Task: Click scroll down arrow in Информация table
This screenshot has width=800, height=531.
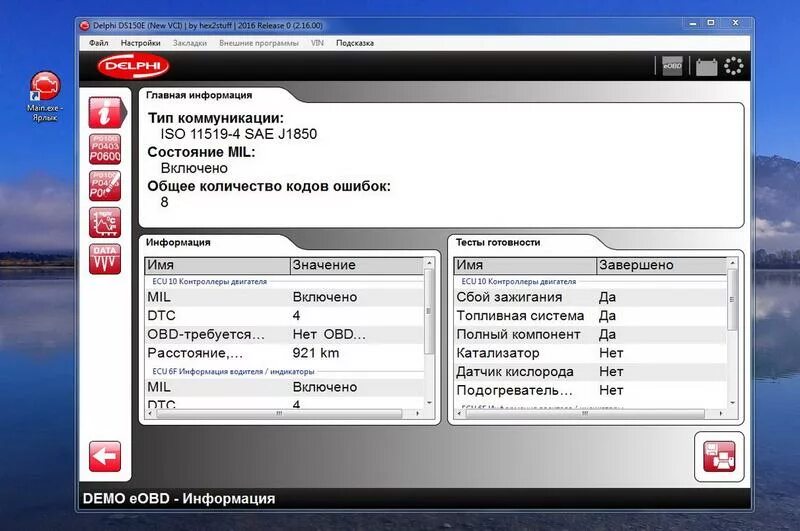Action: pyautogui.click(x=429, y=403)
